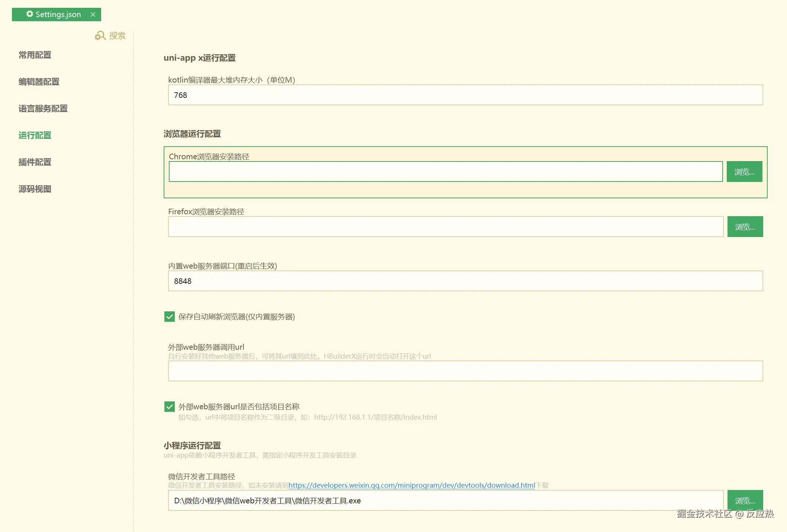Click built-in web server port field
This screenshot has width=787, height=532.
465,281
